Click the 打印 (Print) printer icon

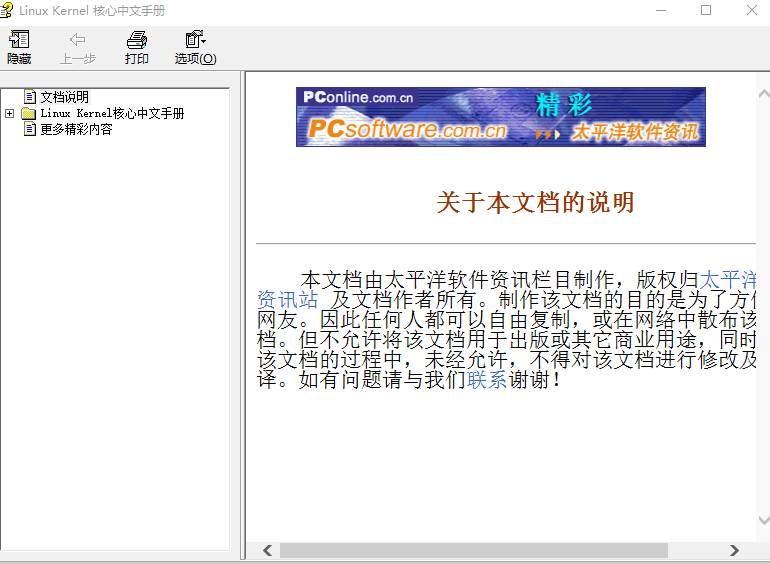137,41
